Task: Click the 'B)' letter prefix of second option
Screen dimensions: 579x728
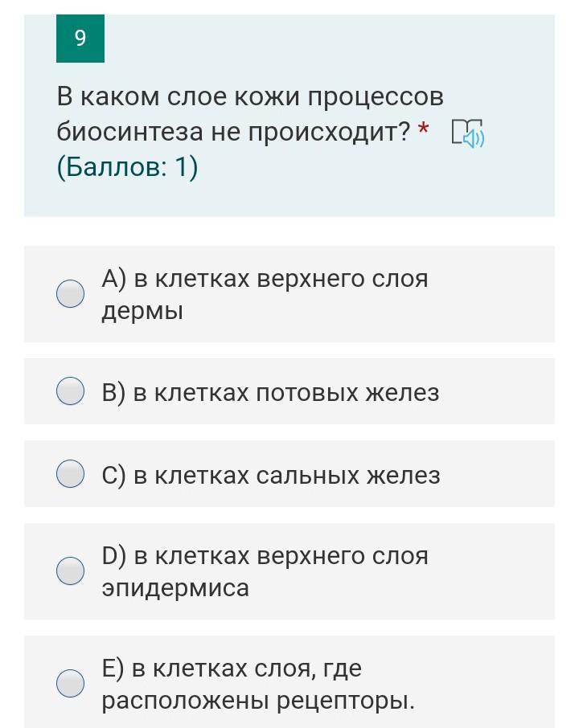Action: (113, 393)
